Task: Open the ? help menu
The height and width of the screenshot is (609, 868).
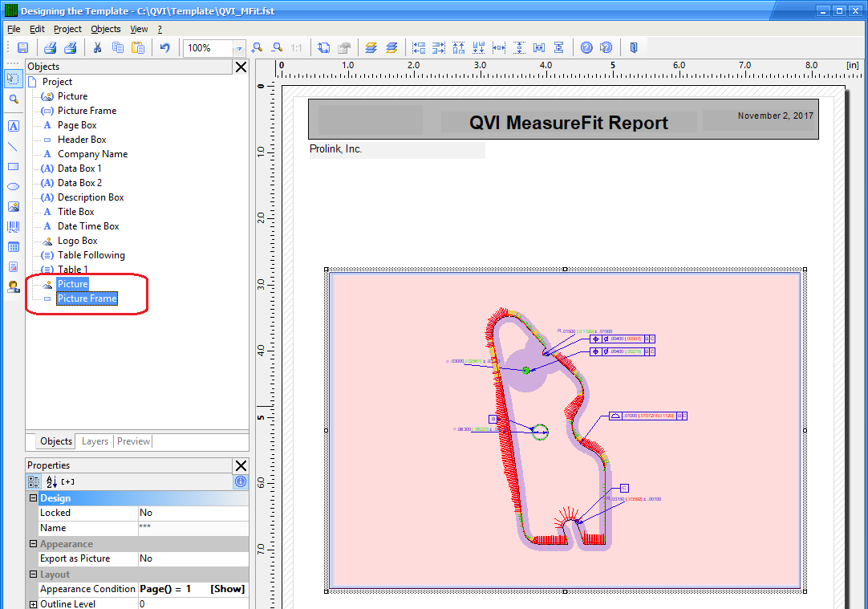Action: pyautogui.click(x=160, y=29)
